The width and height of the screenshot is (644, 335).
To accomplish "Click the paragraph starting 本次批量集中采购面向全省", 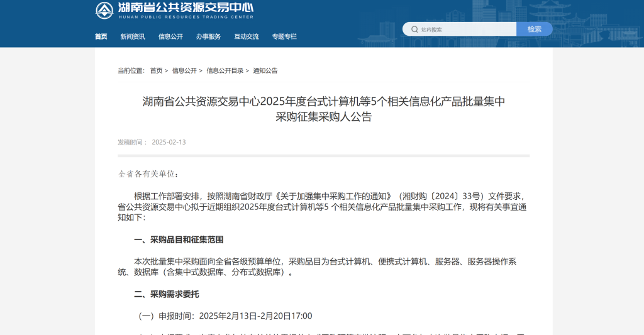I will click(317, 267).
